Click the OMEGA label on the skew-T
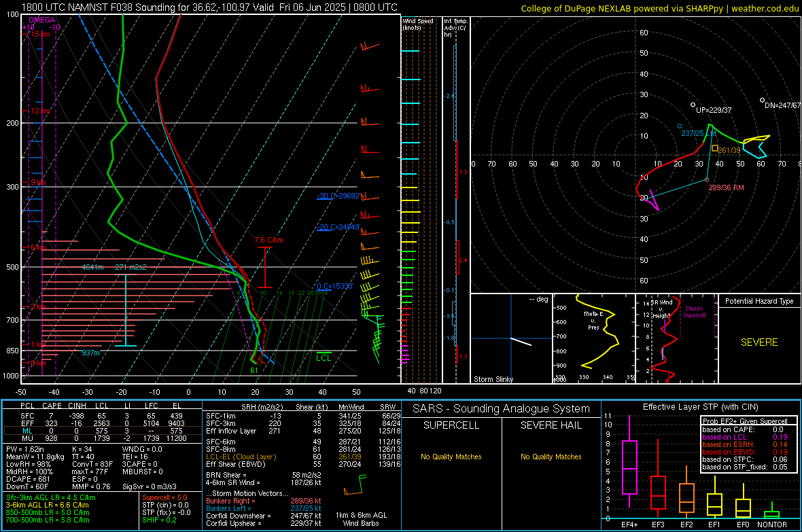Image resolution: width=802 pixels, height=532 pixels. (x=42, y=20)
